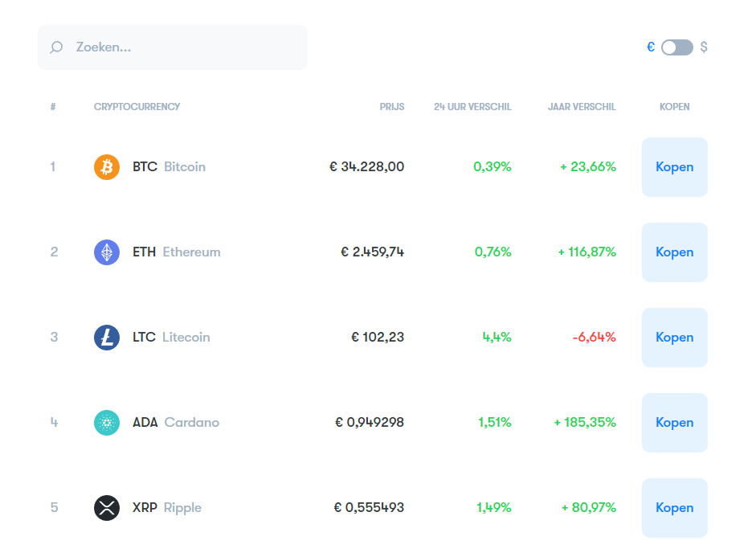Sort by the # column header
Image resolution: width=756 pixels, height=553 pixels.
coord(53,107)
